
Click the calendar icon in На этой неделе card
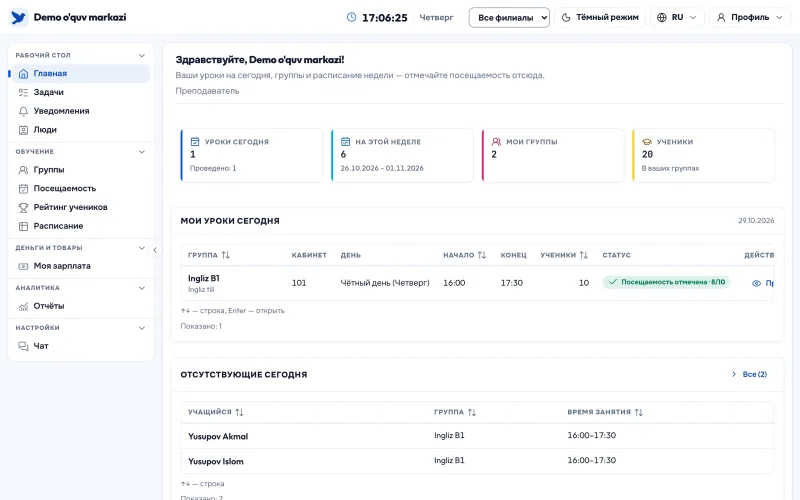coord(345,141)
